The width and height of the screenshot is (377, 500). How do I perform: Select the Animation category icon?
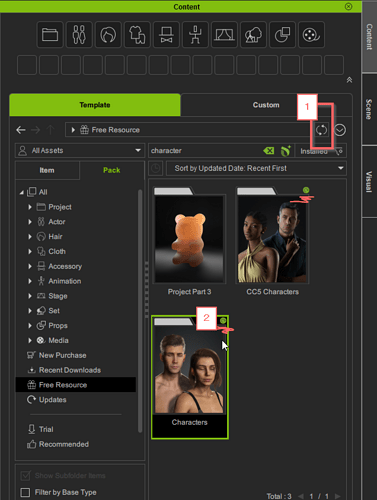[195, 35]
